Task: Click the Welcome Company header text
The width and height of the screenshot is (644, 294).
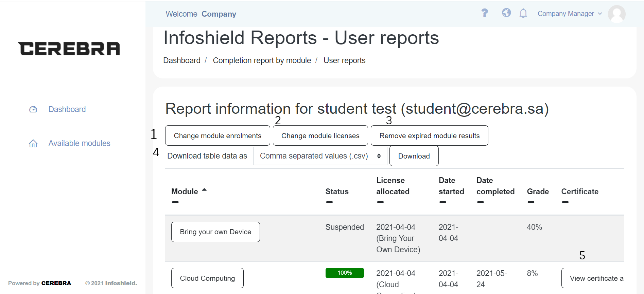Action: coord(201,14)
